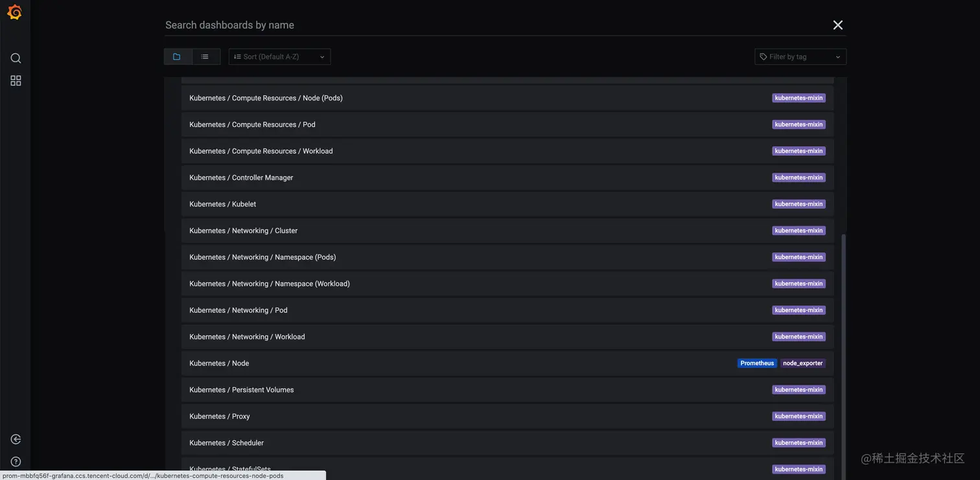The width and height of the screenshot is (980, 480).
Task: Focus the Search dashboards by name field
Action: click(496, 25)
